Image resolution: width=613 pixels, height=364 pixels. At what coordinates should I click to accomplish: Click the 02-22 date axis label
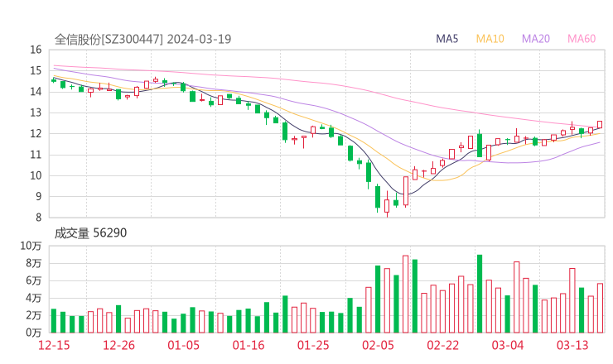(x=442, y=345)
